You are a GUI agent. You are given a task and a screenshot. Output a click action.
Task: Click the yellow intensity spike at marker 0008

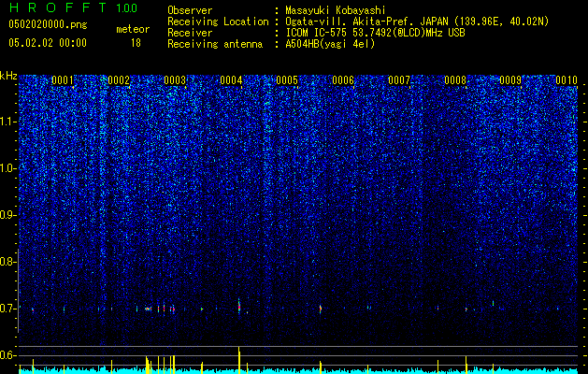point(466,365)
